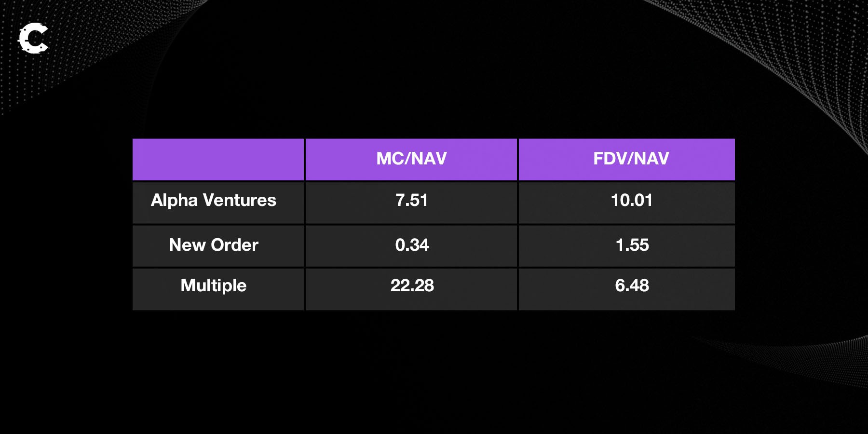
Task: Click the word New in second row
Action: pyautogui.click(x=187, y=245)
